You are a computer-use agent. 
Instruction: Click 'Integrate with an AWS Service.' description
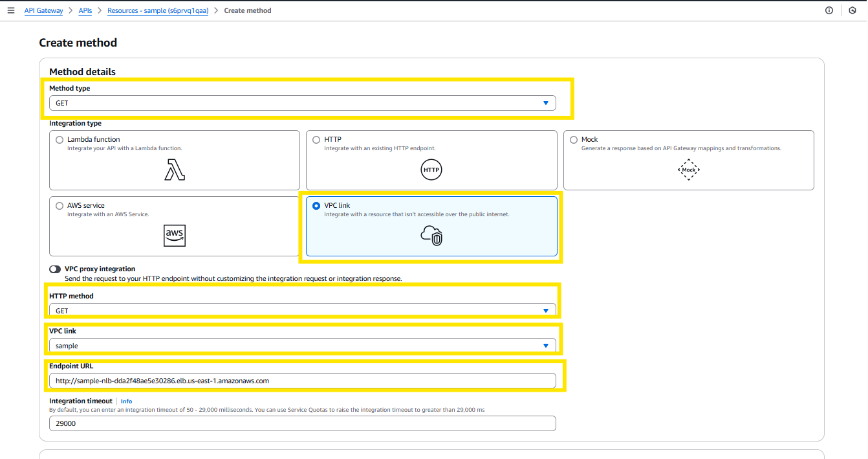(x=108, y=214)
